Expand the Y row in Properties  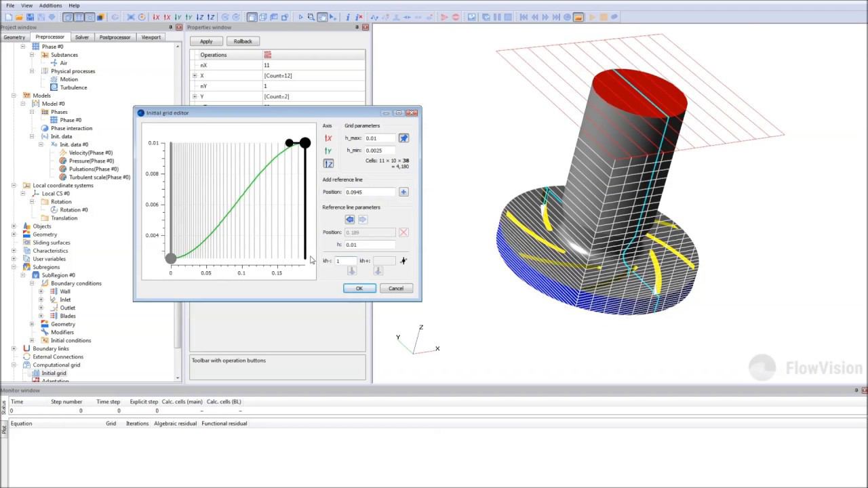(195, 97)
